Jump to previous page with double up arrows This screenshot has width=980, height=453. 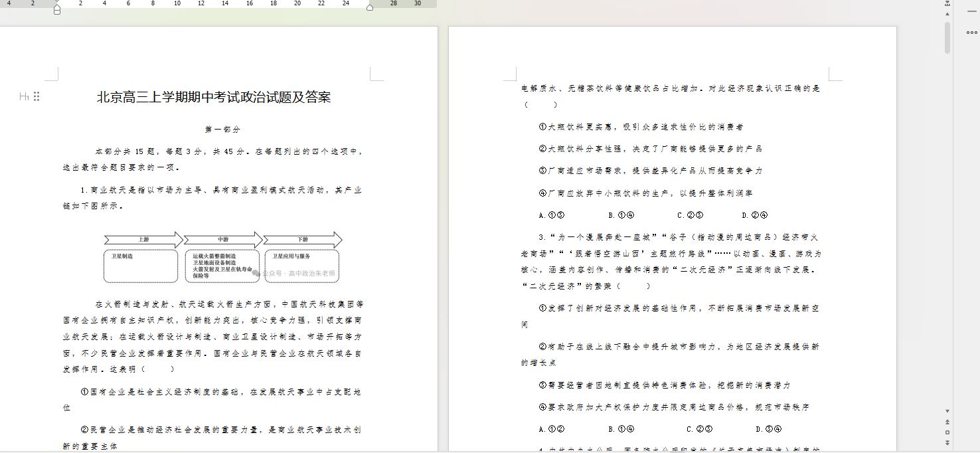tap(947, 422)
